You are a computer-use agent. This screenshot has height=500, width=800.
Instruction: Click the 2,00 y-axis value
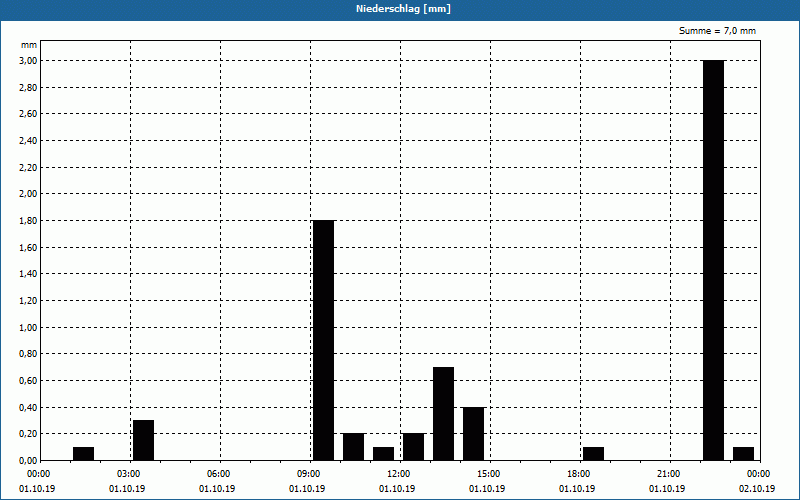click(28, 194)
